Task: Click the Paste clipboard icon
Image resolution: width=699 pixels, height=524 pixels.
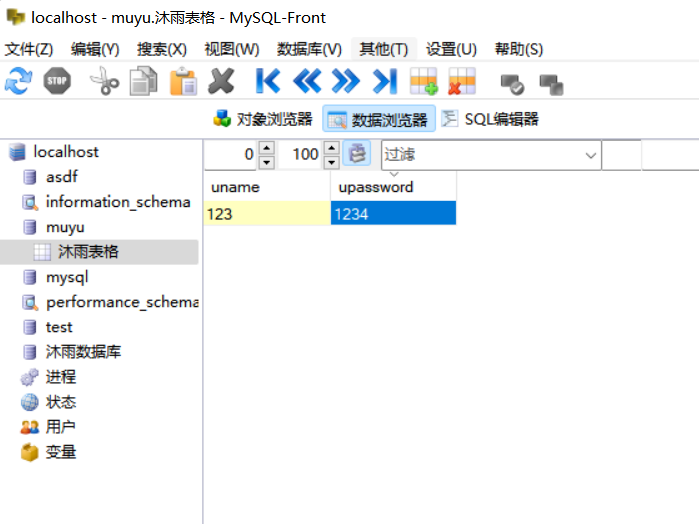Action: click(183, 81)
